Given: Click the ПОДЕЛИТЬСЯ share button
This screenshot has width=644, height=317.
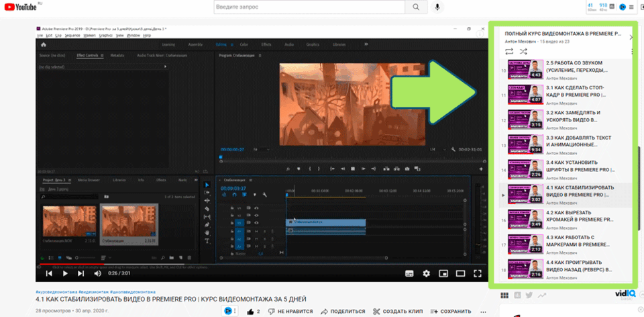Looking at the screenshot, I should pyautogui.click(x=343, y=311).
